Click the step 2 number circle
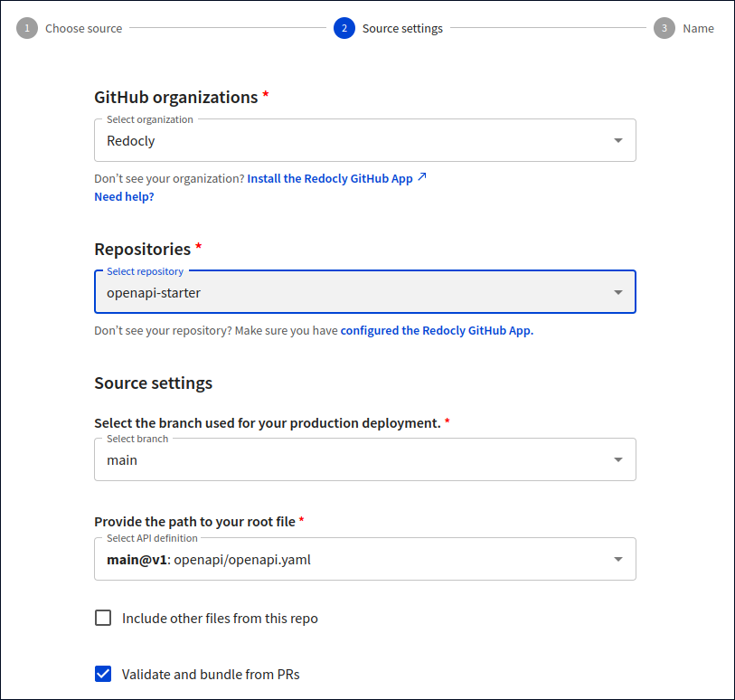735x700 pixels. pyautogui.click(x=344, y=28)
